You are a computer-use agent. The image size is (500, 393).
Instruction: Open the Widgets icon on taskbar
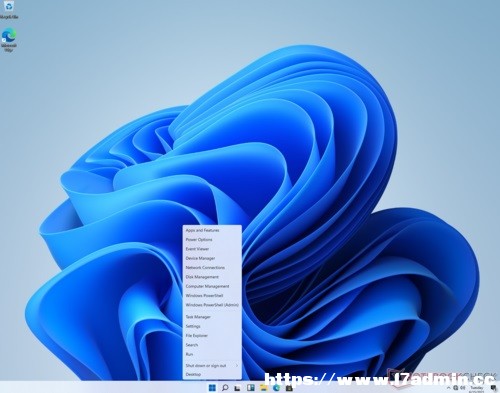tap(251, 388)
